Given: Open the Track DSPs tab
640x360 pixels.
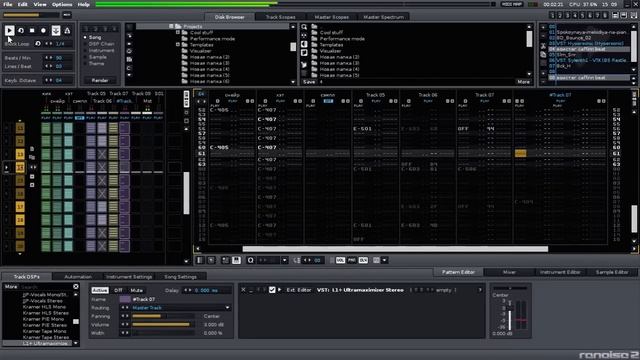Looking at the screenshot, I should 27,277.
